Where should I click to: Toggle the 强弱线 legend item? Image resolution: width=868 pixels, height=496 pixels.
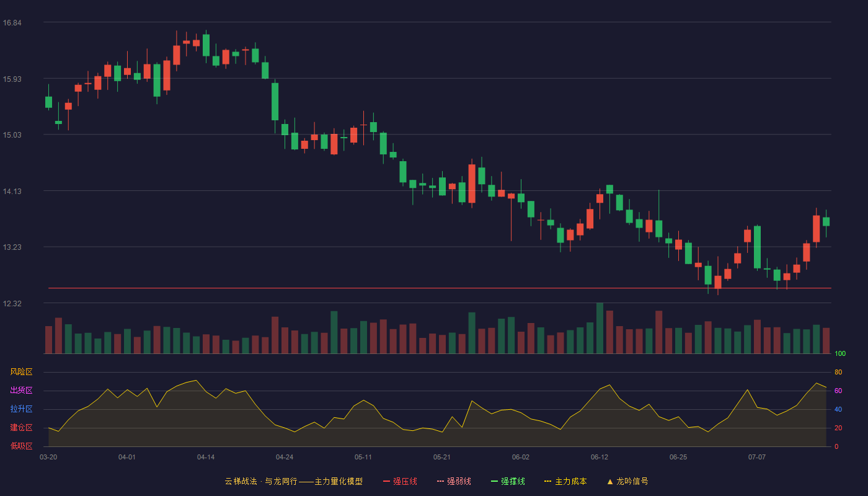(x=454, y=481)
